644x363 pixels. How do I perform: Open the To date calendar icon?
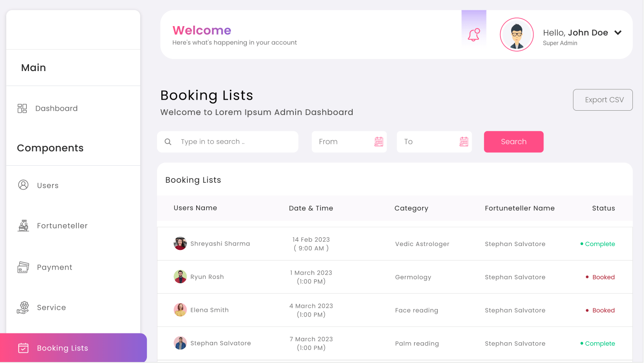pos(464,142)
